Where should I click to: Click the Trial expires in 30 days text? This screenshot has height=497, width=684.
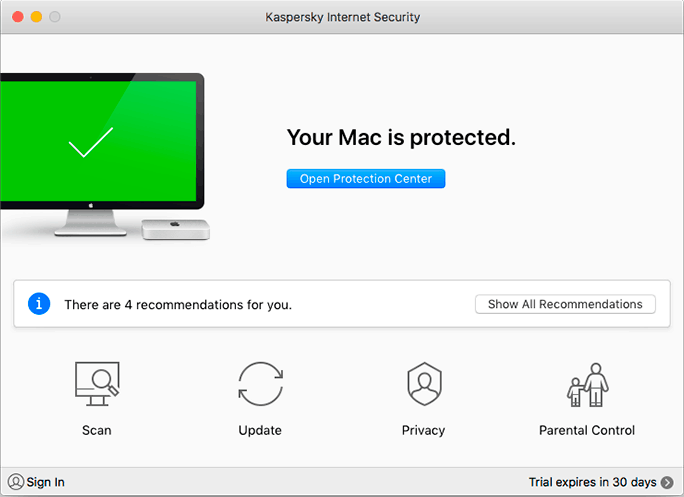[x=592, y=482]
